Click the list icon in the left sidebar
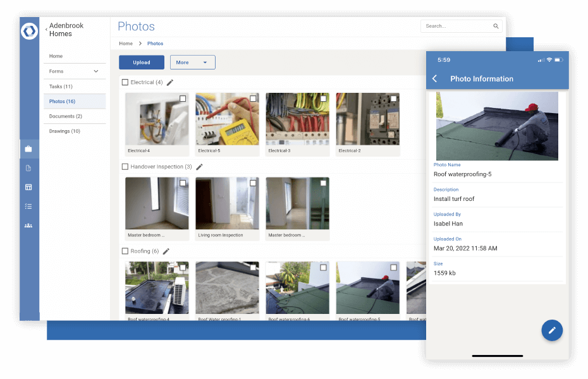 29,206
